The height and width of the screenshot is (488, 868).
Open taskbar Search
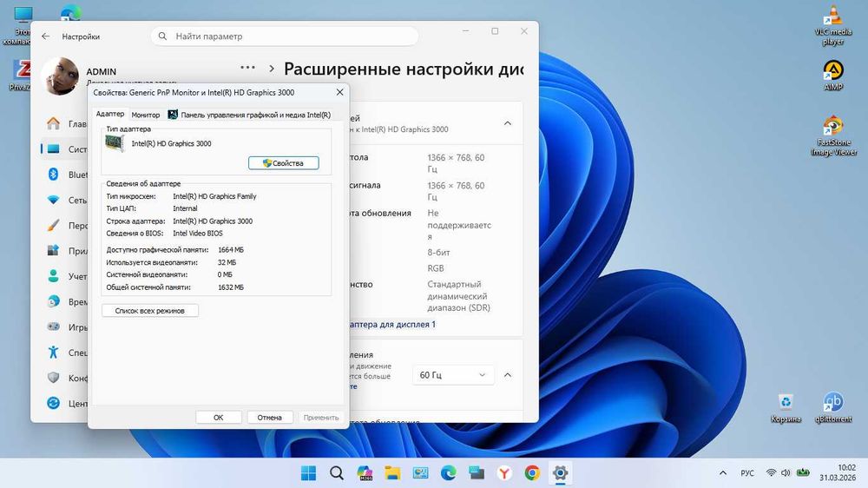click(x=337, y=473)
